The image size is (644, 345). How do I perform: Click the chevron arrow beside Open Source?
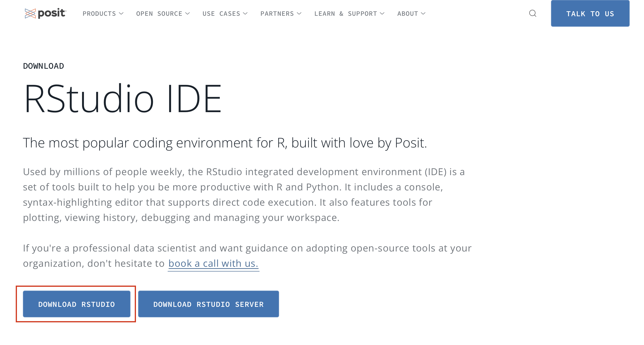187,14
